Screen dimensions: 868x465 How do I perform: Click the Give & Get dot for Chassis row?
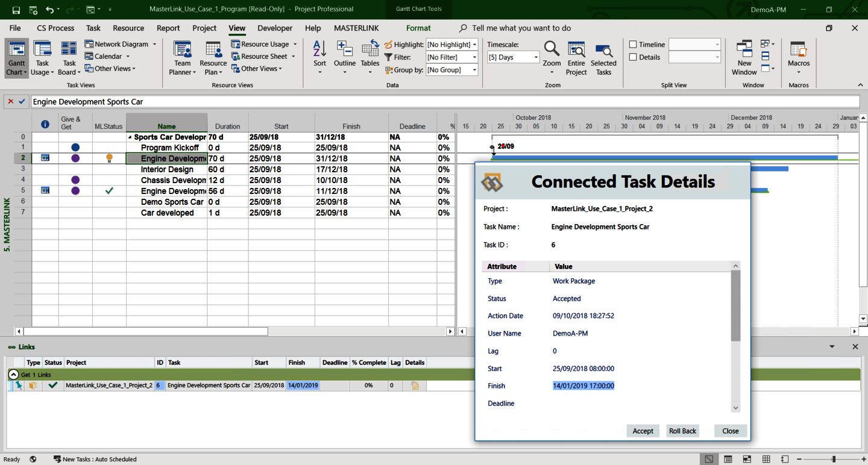(75, 179)
